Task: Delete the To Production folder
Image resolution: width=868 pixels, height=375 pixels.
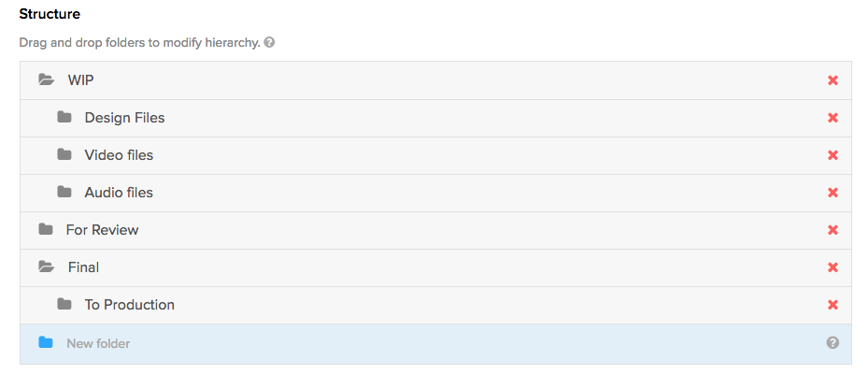Action: pos(832,305)
